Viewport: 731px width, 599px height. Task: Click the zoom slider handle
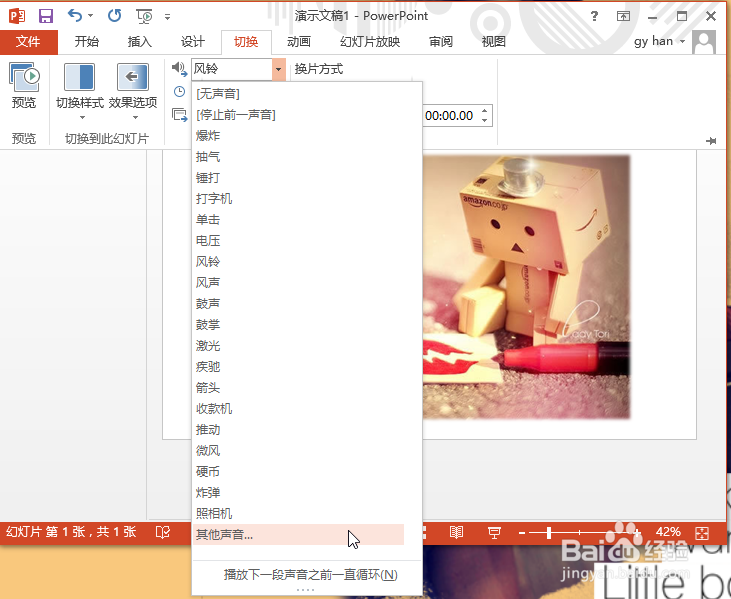pyautogui.click(x=549, y=532)
